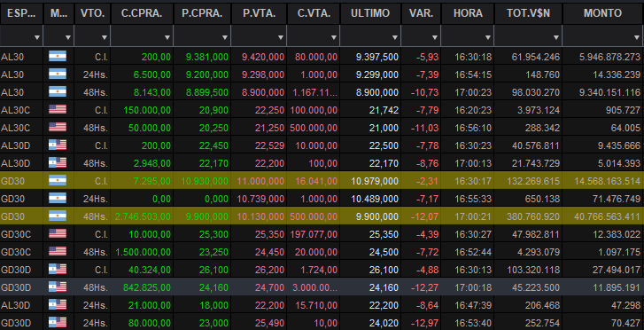Sort by the ULTIMO column header
This screenshot has width=644, height=330.
(x=370, y=13)
